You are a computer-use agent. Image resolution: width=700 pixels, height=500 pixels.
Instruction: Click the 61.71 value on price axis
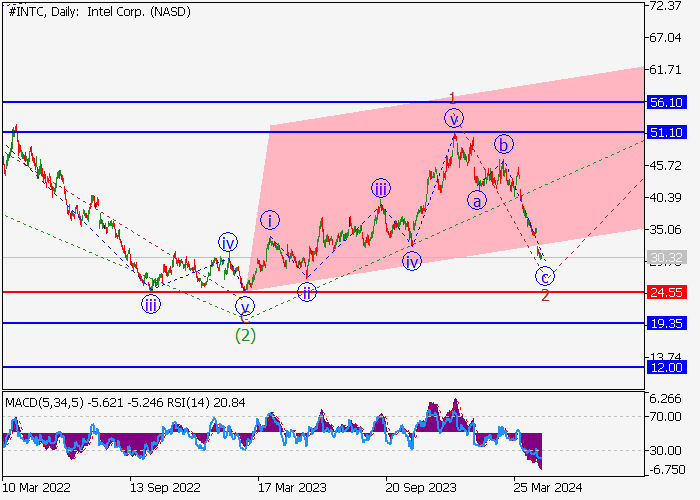pos(666,70)
